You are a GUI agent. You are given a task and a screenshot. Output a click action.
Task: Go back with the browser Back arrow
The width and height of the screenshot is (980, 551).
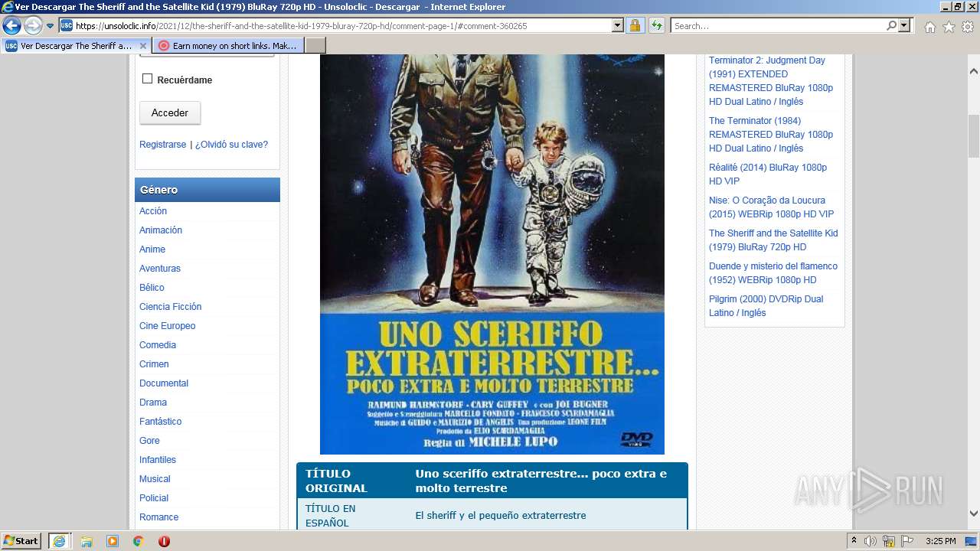pos(11,26)
